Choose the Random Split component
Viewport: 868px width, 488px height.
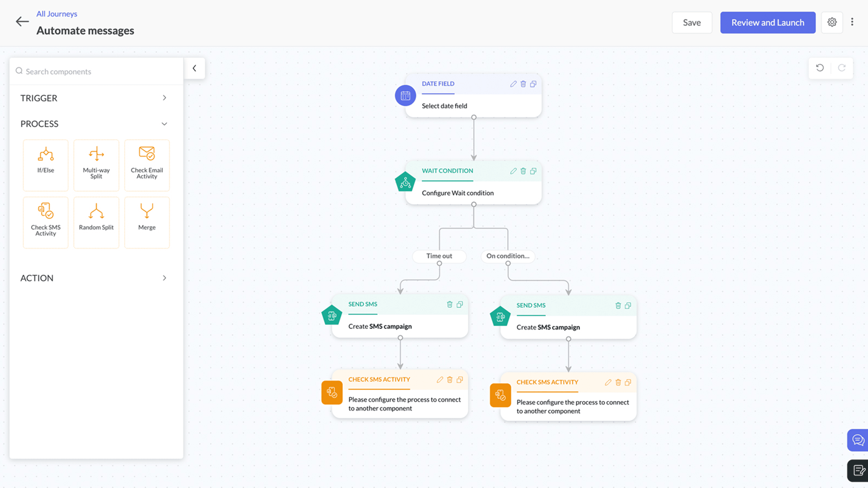click(96, 222)
